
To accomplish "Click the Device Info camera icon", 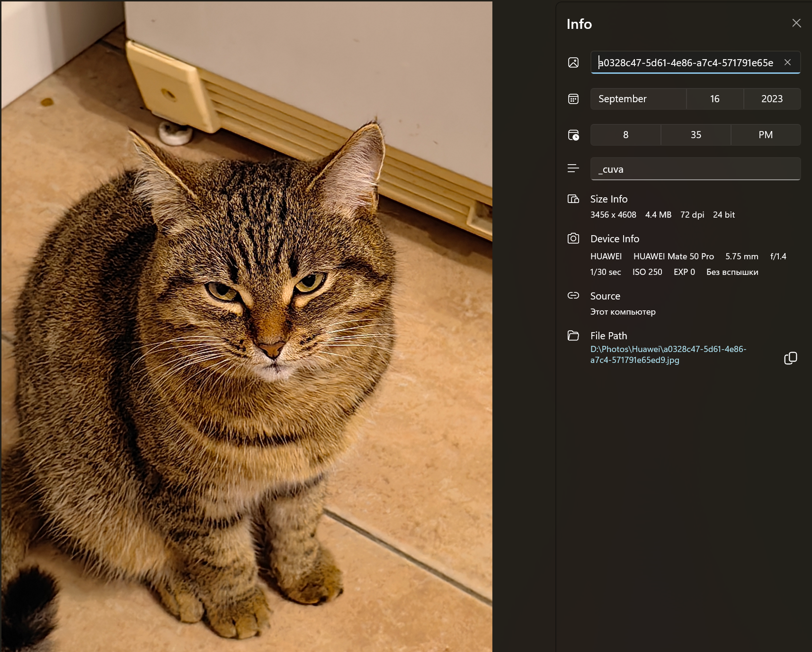I will pyautogui.click(x=573, y=238).
